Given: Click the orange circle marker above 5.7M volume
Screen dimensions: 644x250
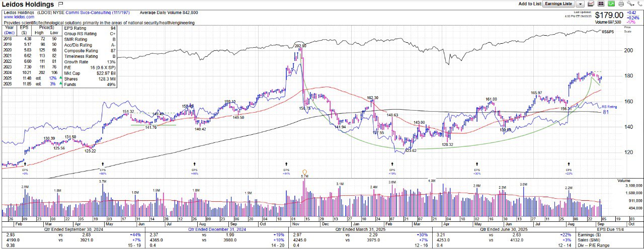Looking at the screenshot, I should tap(304, 171).
